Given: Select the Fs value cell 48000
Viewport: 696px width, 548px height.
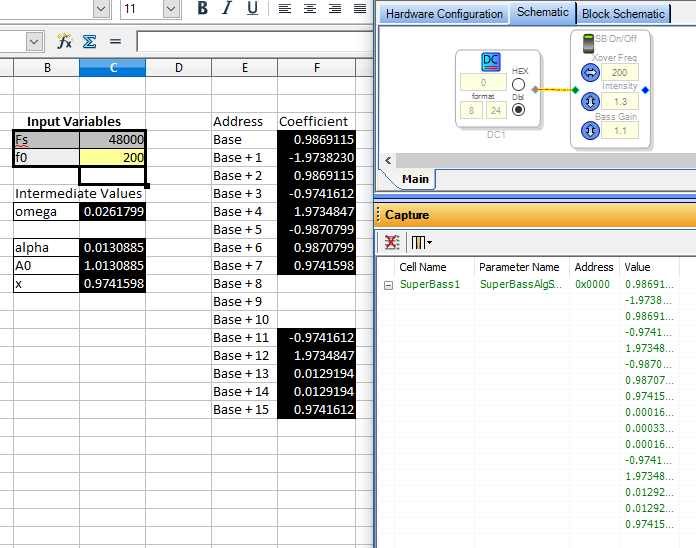Looking at the screenshot, I should [x=112, y=139].
